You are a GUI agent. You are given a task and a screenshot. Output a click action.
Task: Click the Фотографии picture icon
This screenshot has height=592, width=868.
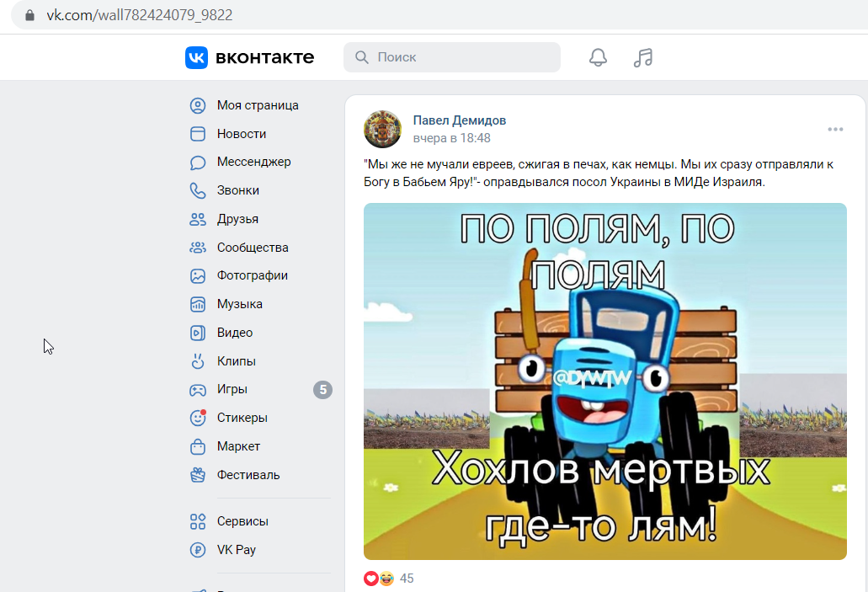click(198, 275)
